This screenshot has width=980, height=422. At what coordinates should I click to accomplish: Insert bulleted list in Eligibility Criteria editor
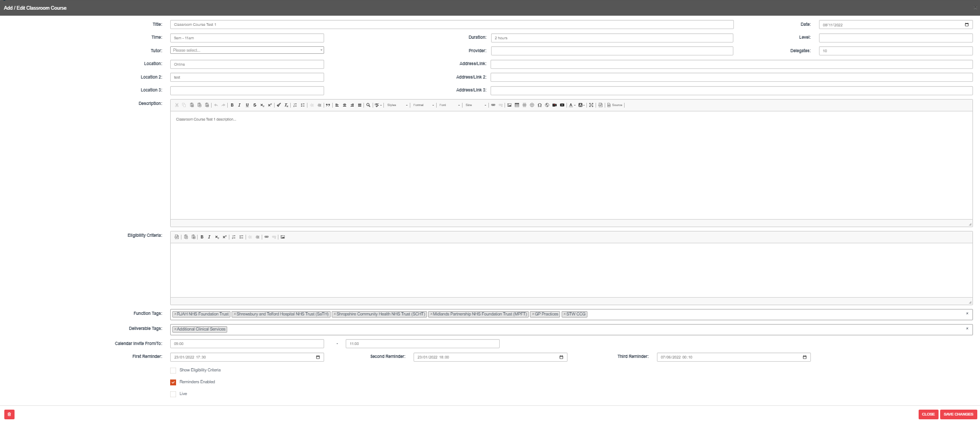click(241, 237)
